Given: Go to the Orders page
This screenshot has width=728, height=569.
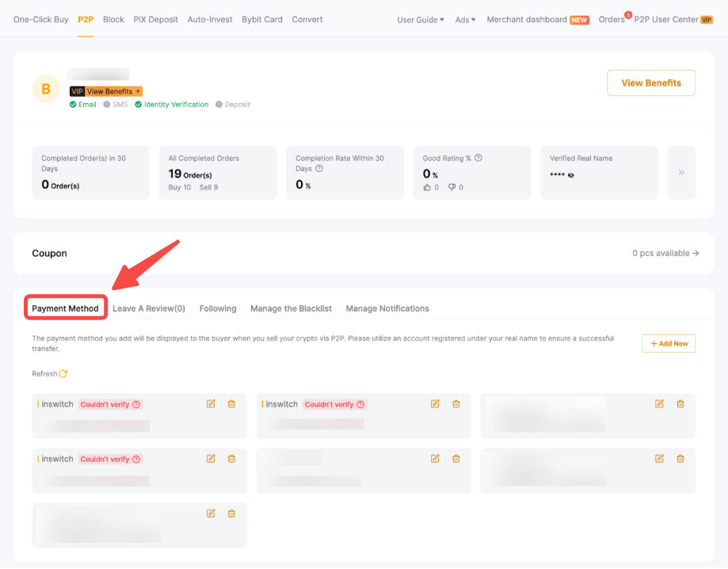Looking at the screenshot, I should (x=612, y=20).
